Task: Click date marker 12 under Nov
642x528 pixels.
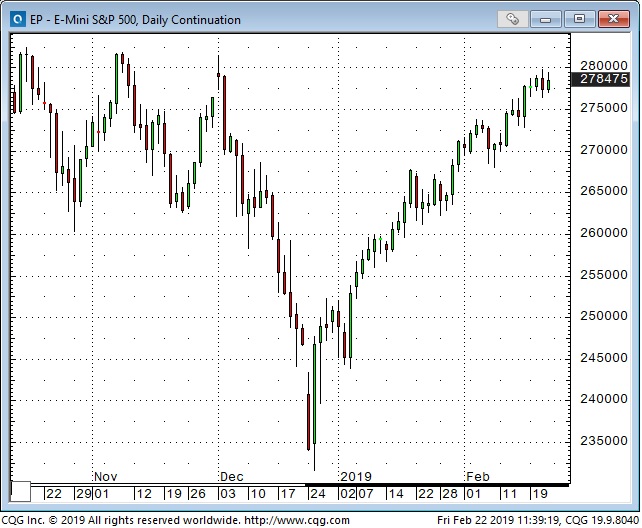Action: (144, 494)
